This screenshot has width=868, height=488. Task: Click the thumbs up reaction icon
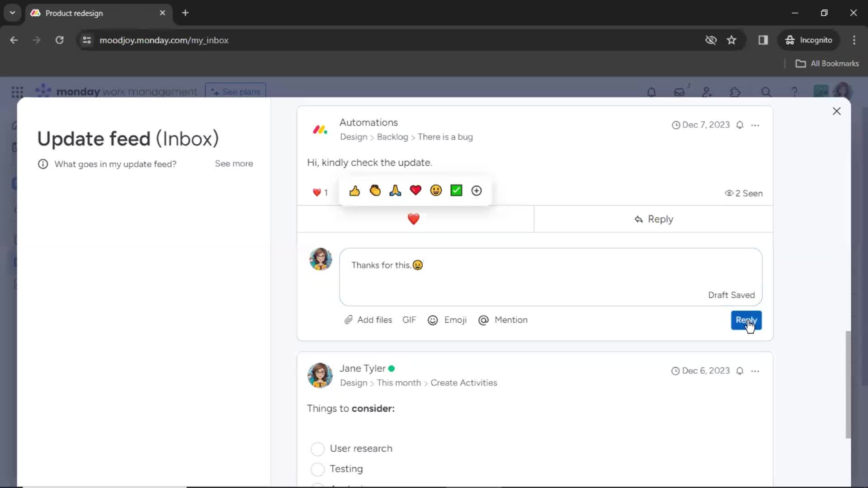click(x=355, y=191)
